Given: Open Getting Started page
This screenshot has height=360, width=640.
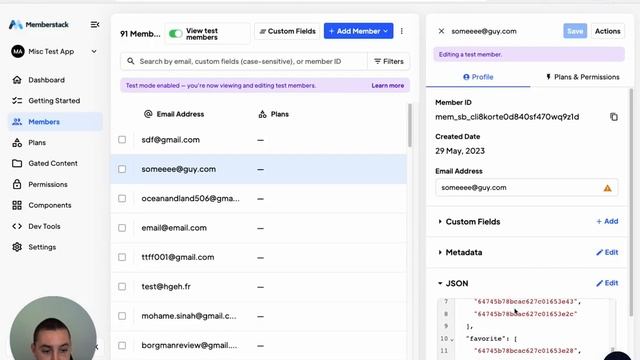Looking at the screenshot, I should pyautogui.click(x=54, y=100).
